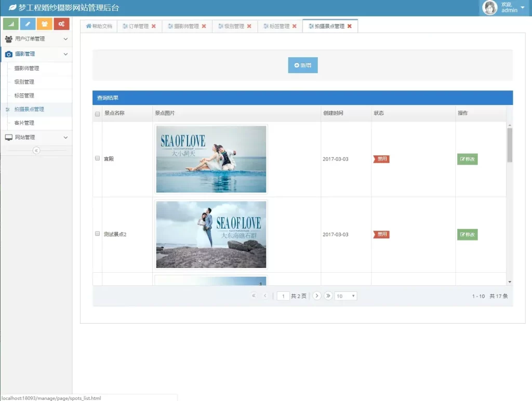Open the page size dropdown showing 10
Viewport: 532px width, 401px height.
(345, 296)
